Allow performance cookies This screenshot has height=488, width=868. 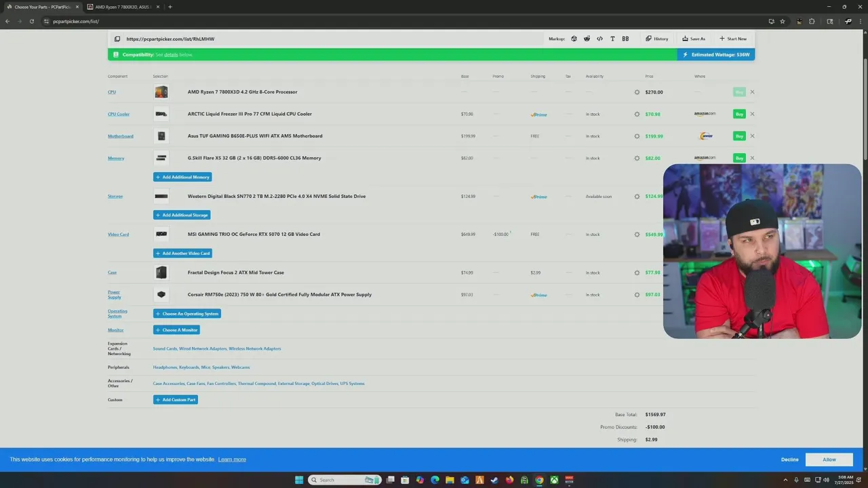click(x=829, y=460)
